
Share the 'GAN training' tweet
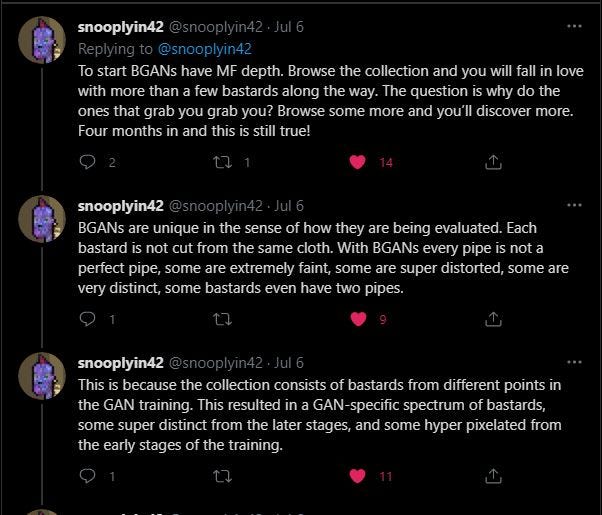[492, 476]
